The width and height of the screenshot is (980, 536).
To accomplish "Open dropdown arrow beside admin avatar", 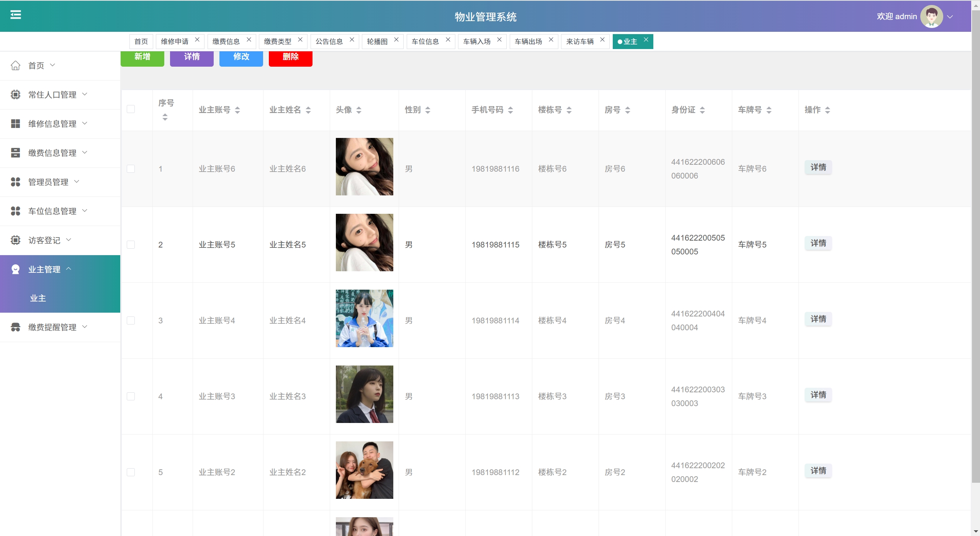I will 950,17.
